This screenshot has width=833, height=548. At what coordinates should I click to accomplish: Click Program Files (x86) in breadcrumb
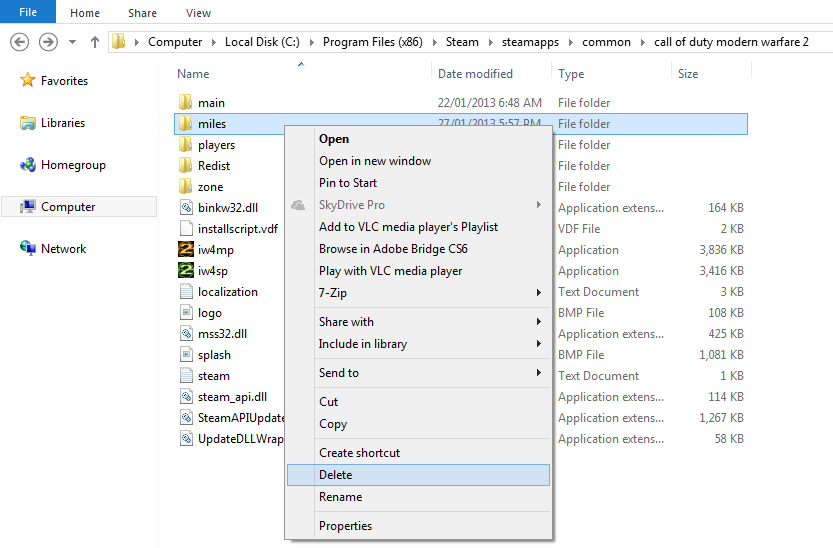click(372, 42)
